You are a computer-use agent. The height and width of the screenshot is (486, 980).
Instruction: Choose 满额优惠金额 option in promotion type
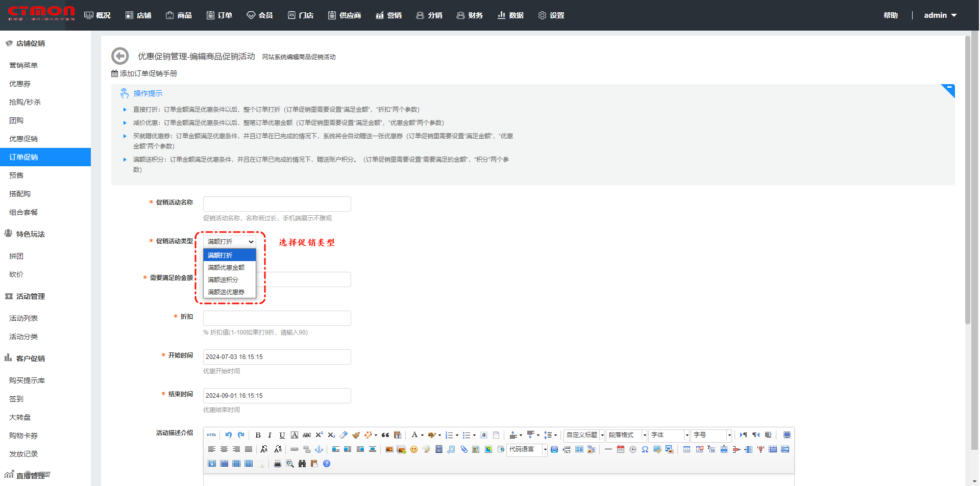tap(226, 267)
